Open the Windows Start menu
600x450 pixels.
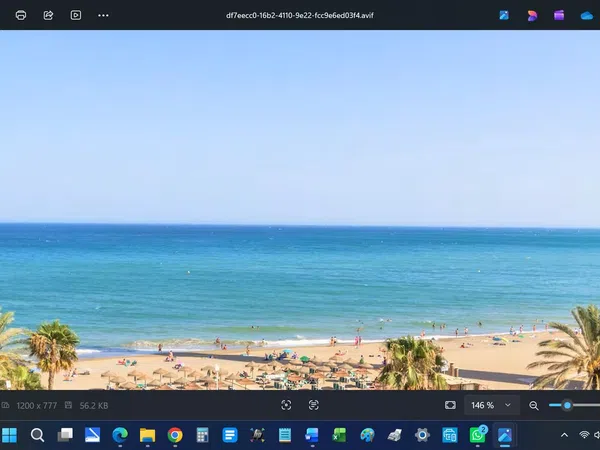(10, 435)
